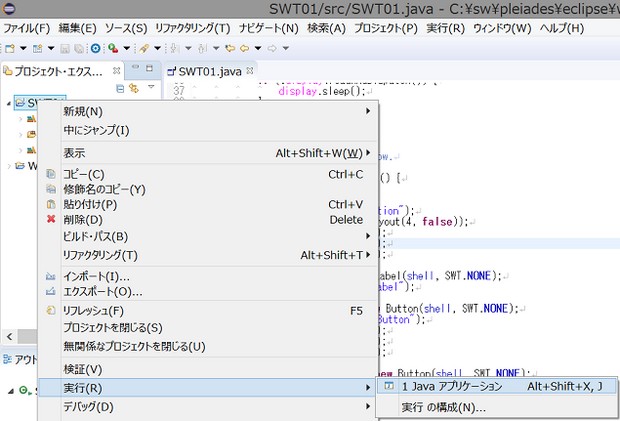Open Project Explorer view menu triangle

[150, 88]
